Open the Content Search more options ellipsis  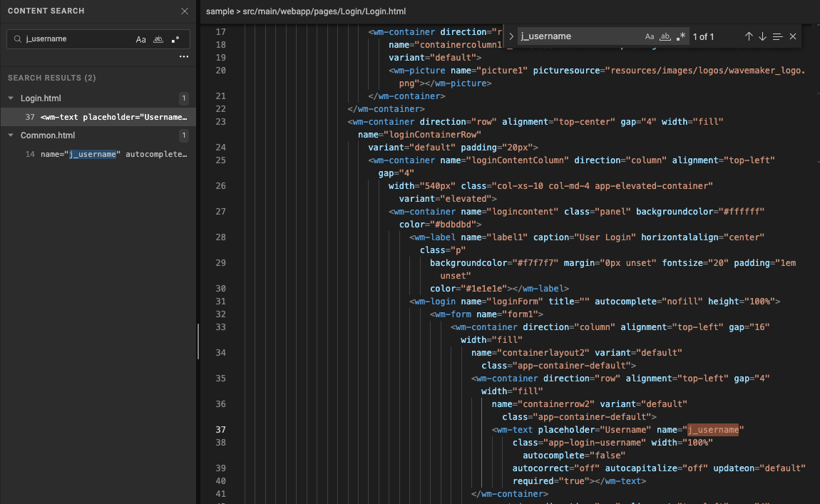click(x=183, y=56)
